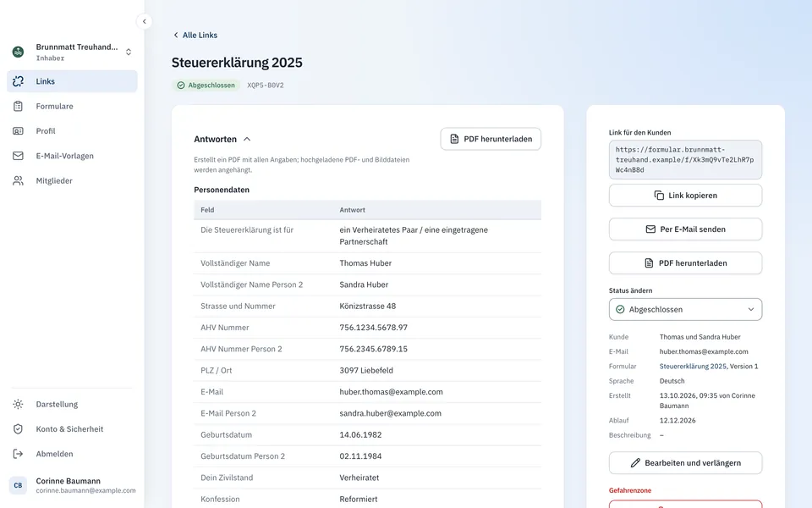Click the Link kopieren button
Screen dimensions: 812x508
685,196
